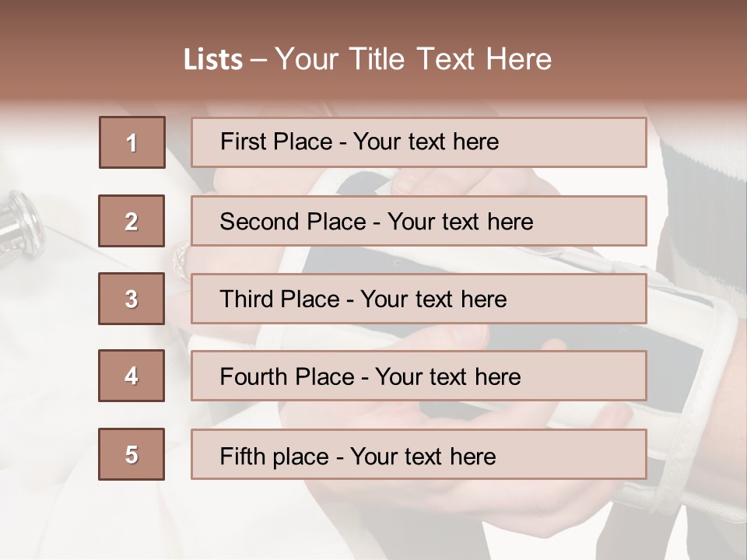Click the 'First Place - Your text here' box

tap(419, 142)
